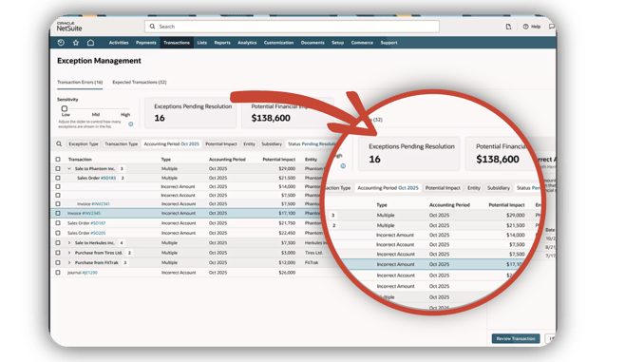Image resolution: width=644 pixels, height=362 pixels.
Task: Open the Support menu
Action: click(388, 43)
